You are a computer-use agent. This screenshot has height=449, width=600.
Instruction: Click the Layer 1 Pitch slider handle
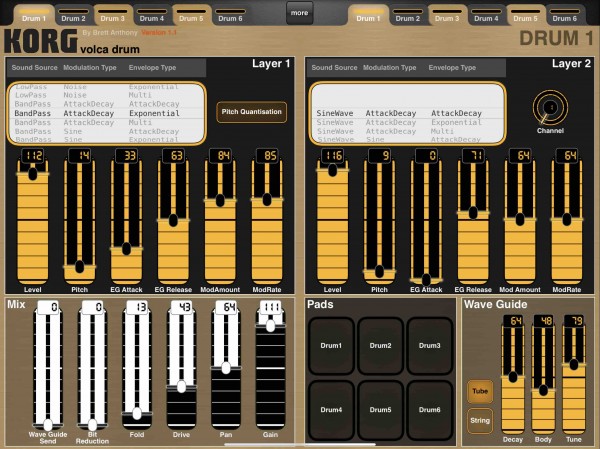click(x=80, y=266)
